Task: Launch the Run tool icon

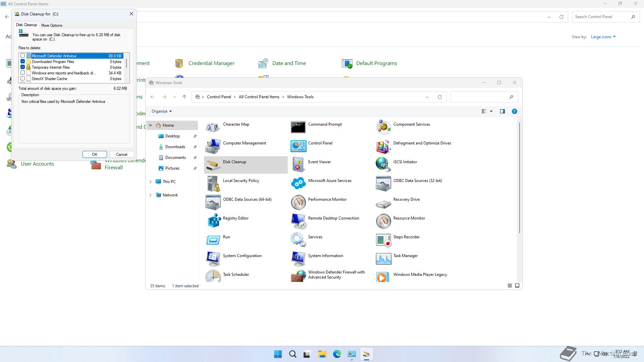Action: (213, 240)
